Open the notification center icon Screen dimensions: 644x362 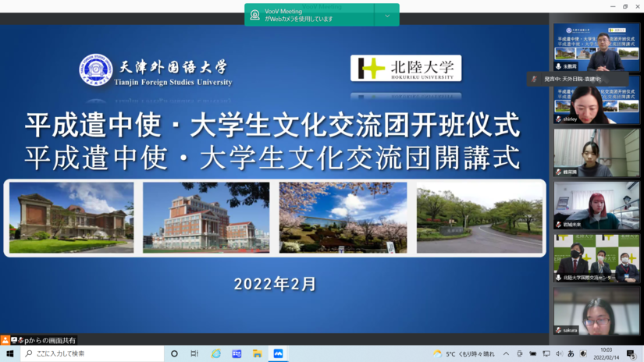point(632,353)
